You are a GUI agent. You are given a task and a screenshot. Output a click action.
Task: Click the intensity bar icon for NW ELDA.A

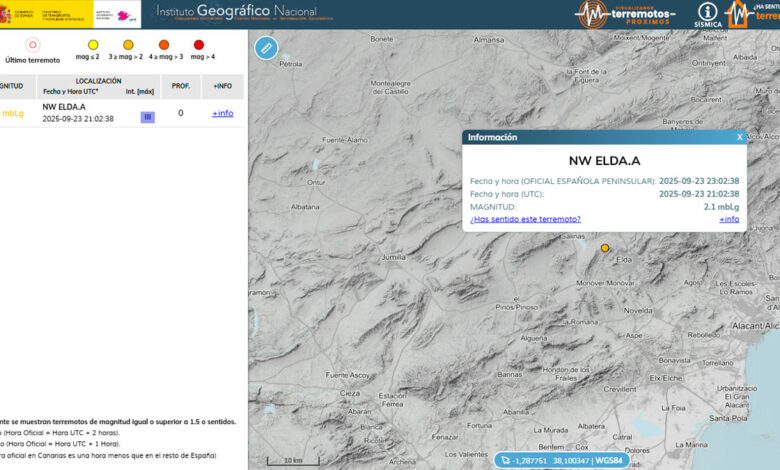pos(147,117)
